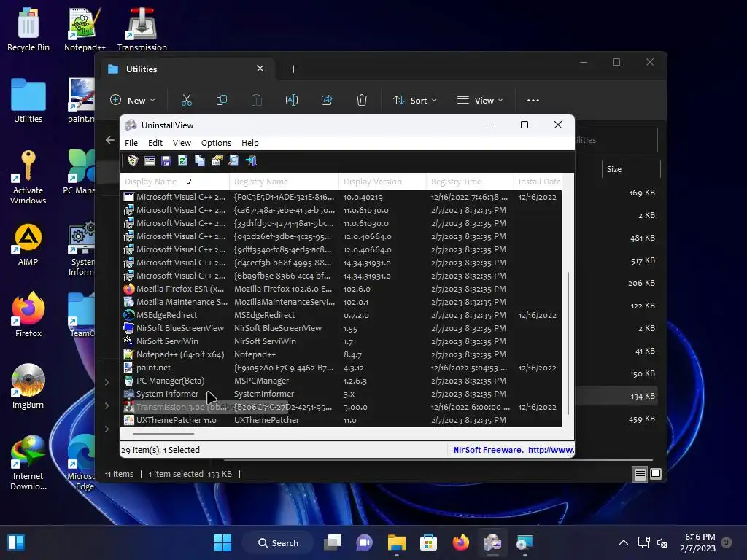Image resolution: width=747 pixels, height=560 pixels.
Task: Click the Task View taskbar icon
Action: 333,542
